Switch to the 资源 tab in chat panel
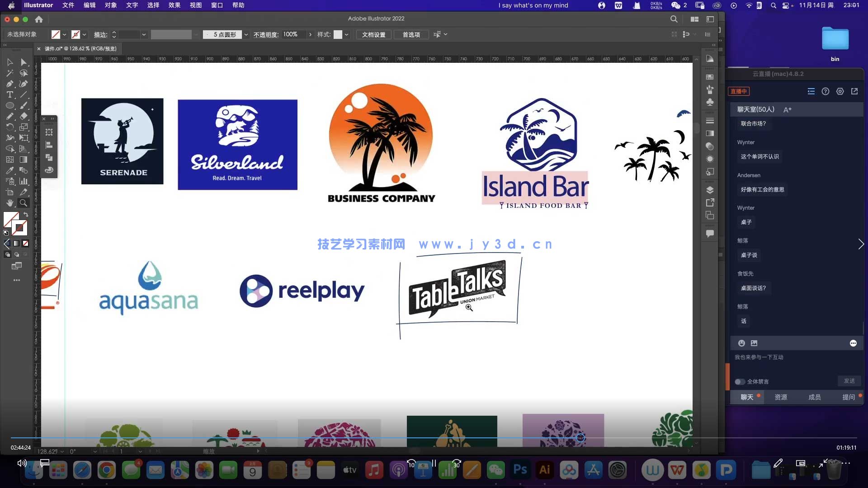 pos(780,397)
